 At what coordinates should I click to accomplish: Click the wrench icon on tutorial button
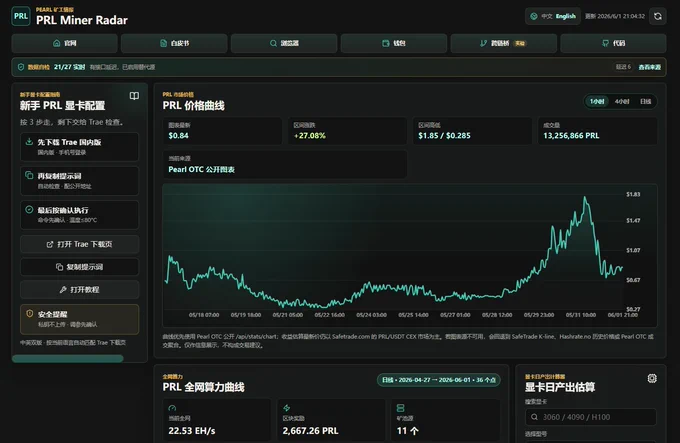click(63, 290)
